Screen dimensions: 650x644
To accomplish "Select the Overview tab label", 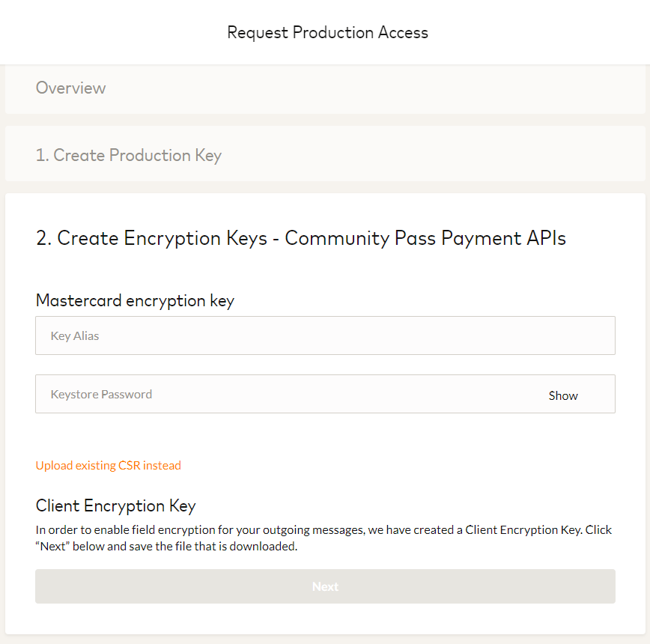I will 70,88.
